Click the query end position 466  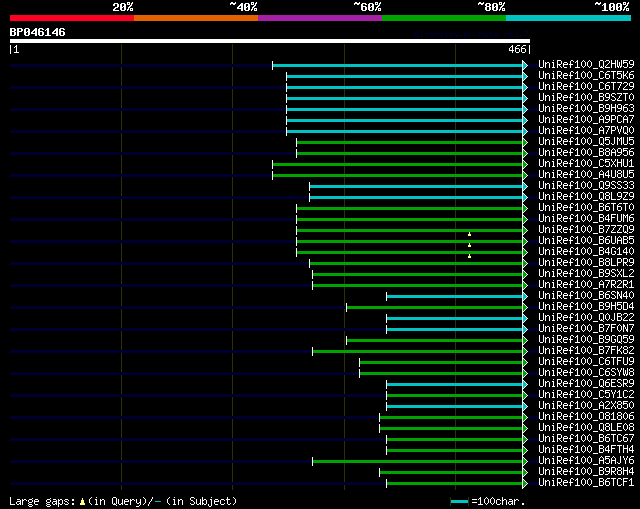tap(517, 49)
